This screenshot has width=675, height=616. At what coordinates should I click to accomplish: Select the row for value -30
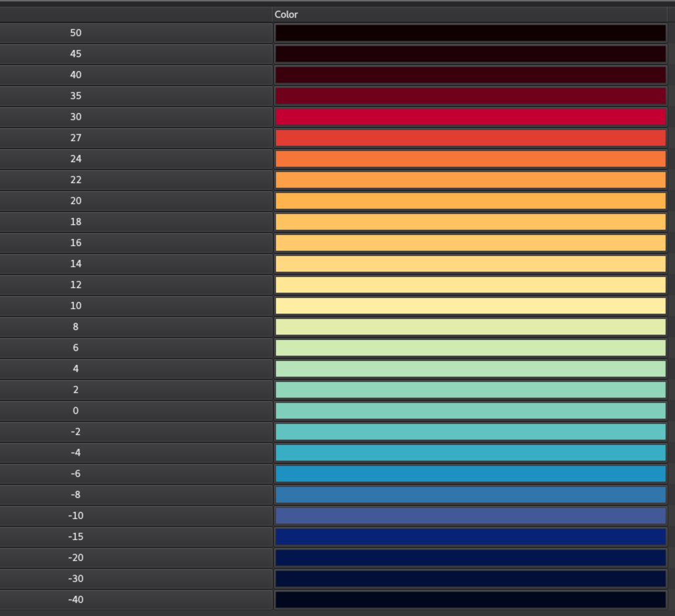(136, 579)
